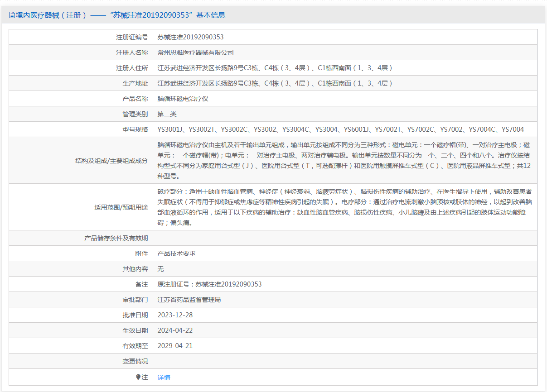Click 产品技术要求 in the 附件 row

point(176,253)
